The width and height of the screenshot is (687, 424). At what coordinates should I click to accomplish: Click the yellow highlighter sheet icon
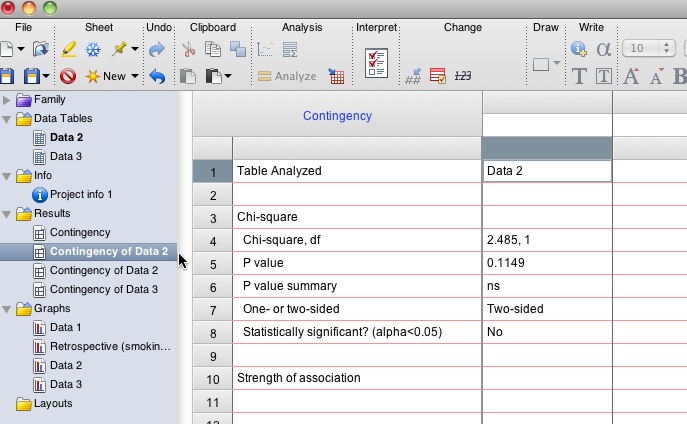[68, 49]
